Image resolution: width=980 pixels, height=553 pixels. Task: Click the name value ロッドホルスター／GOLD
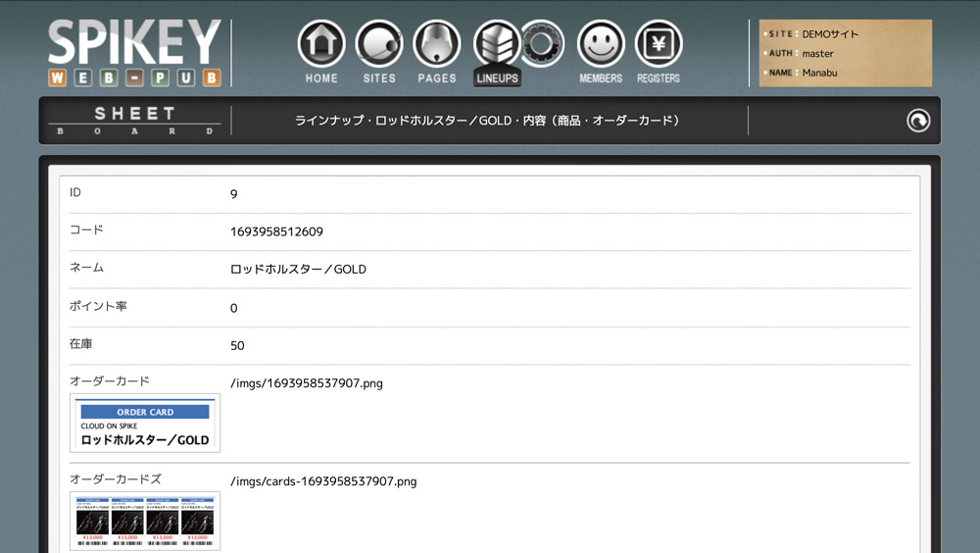(298, 269)
